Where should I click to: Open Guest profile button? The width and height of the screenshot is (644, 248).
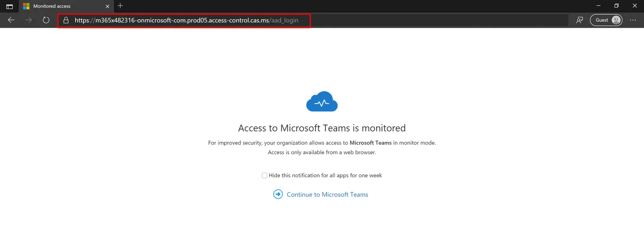tap(606, 20)
